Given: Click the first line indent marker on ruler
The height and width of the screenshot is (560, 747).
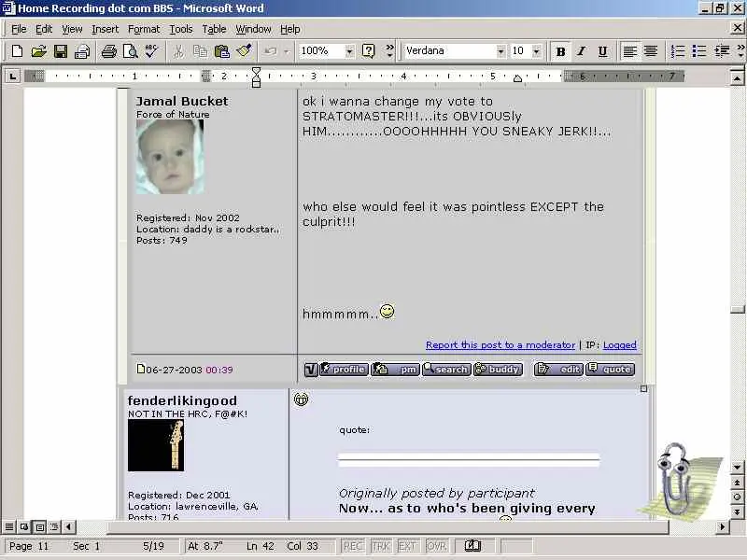Looking at the screenshot, I should pos(256,72).
